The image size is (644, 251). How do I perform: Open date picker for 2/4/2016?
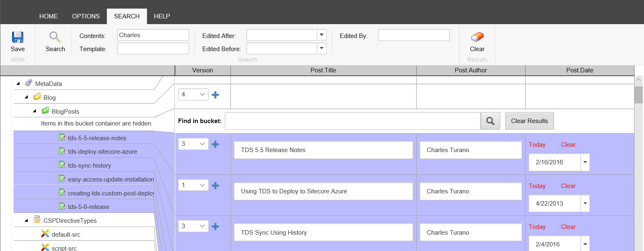585,244
